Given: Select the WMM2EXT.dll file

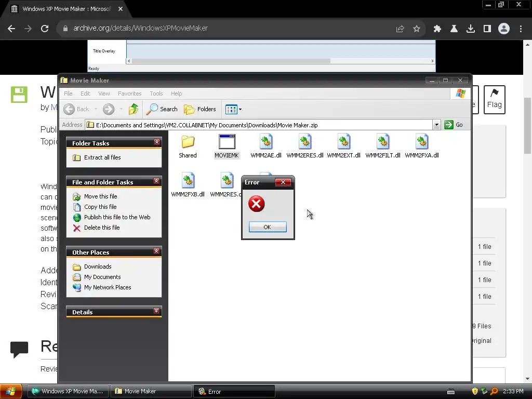Looking at the screenshot, I should [344, 147].
